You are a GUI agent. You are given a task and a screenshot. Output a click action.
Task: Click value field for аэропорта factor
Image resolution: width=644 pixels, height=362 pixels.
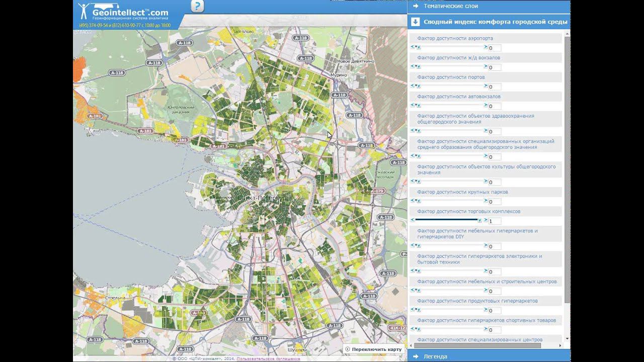495,48
